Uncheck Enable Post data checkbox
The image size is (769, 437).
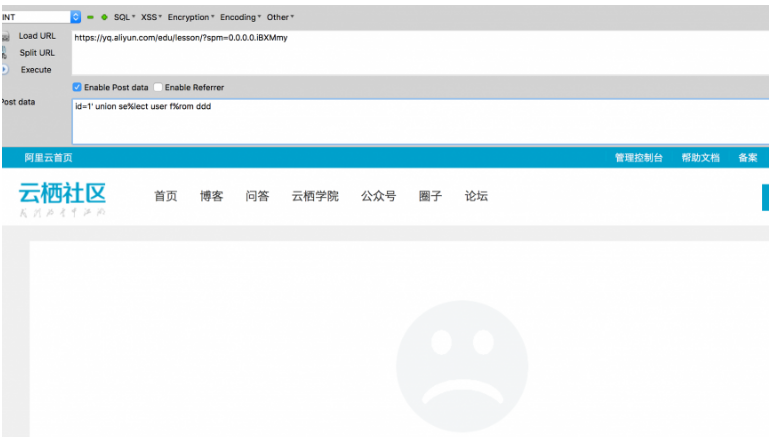tap(77, 87)
